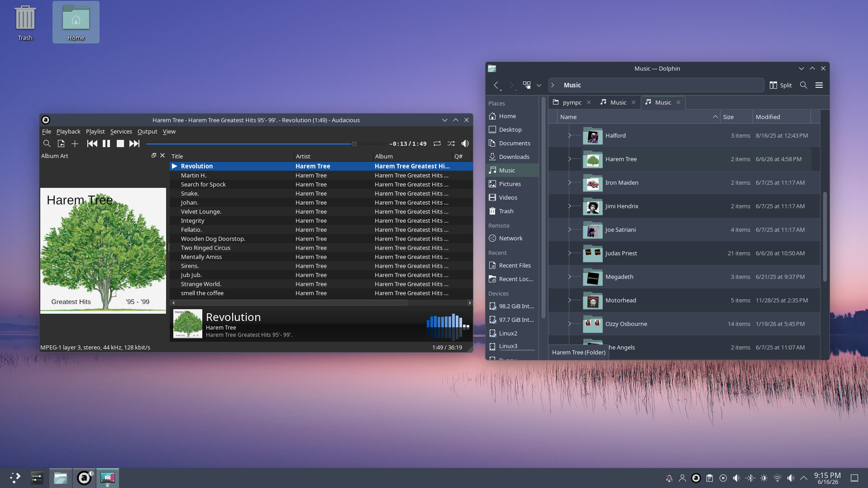Toggle Split view in Dolphin
Image resolution: width=868 pixels, height=488 pixels.
click(781, 85)
